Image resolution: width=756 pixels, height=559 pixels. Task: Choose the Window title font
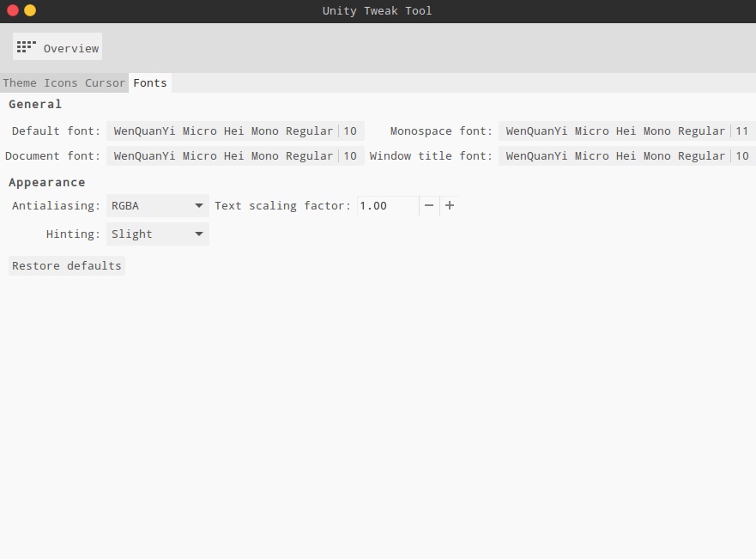click(x=615, y=156)
